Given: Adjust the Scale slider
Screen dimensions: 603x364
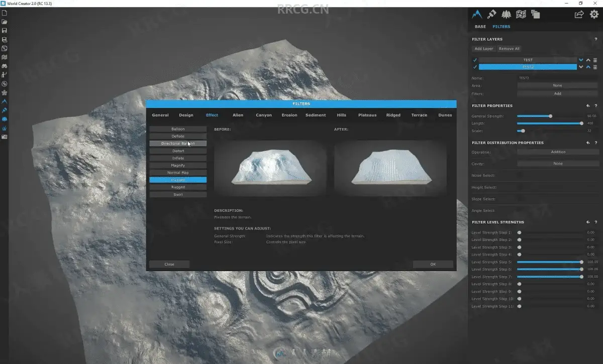Looking at the screenshot, I should point(550,131).
